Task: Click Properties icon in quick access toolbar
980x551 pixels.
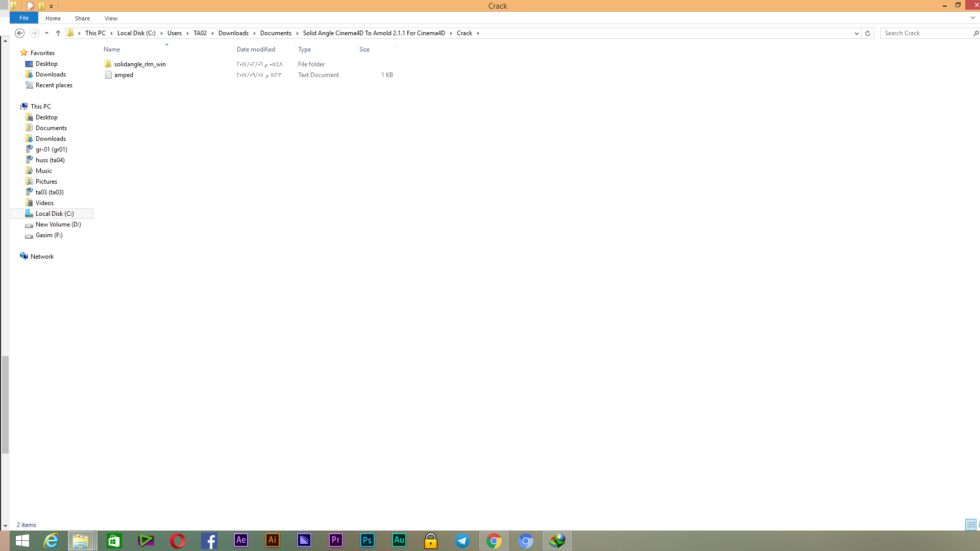Action: point(30,6)
